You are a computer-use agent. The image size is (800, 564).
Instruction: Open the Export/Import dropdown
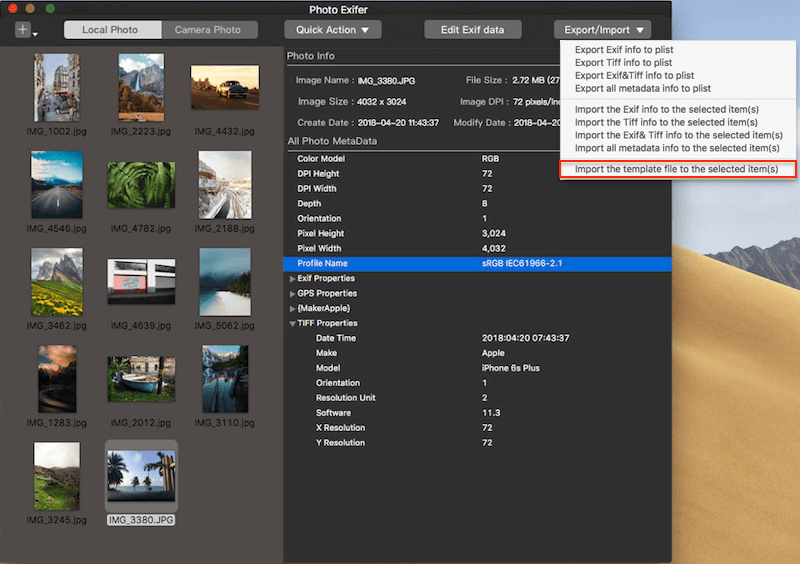[x=603, y=30]
